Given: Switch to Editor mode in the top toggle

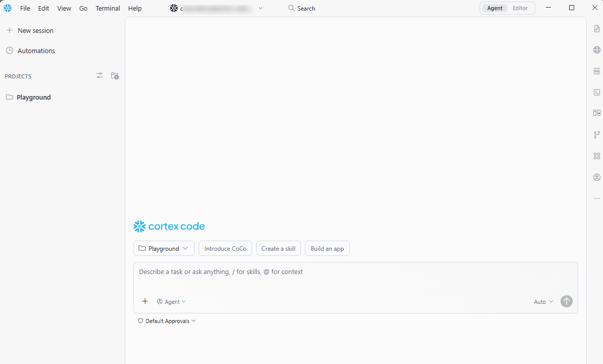Looking at the screenshot, I should (520, 8).
